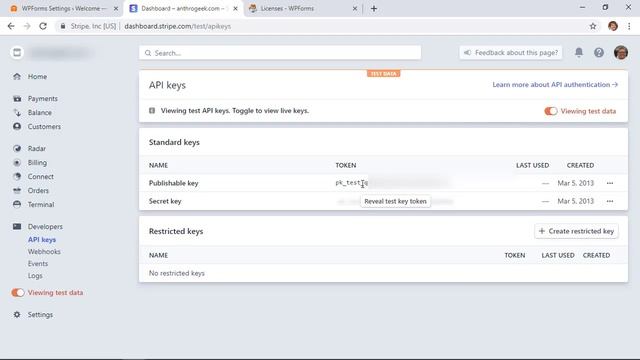Click Secret key created date Mar 5, 2013
This screenshot has height=360, width=640.
[x=576, y=201]
